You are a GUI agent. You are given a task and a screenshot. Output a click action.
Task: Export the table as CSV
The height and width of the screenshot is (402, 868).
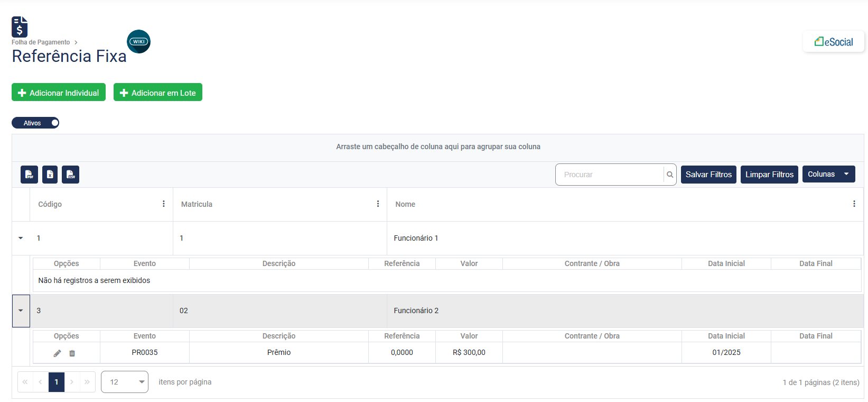point(70,175)
